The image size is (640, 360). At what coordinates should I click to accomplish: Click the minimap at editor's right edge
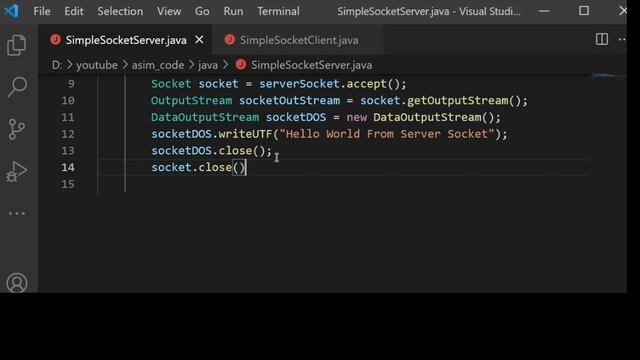click(609, 76)
